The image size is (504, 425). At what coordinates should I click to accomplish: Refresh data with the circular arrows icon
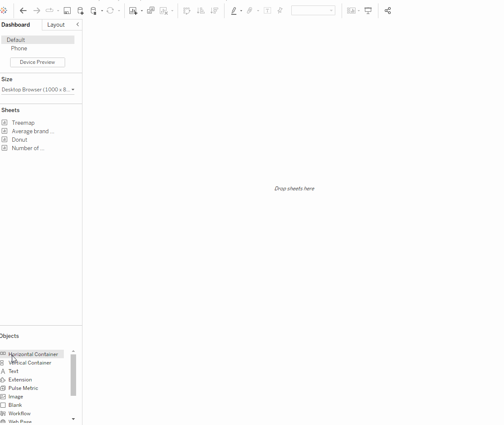pos(110,11)
